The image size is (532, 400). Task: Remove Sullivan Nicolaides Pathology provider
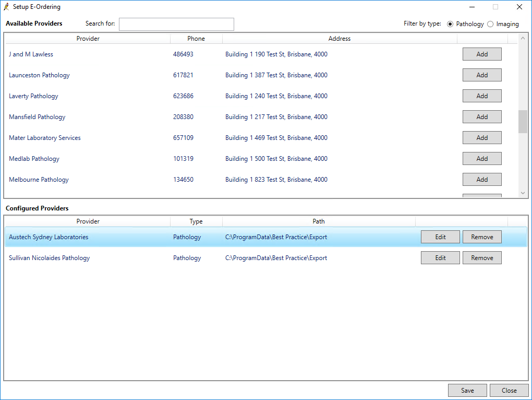482,258
